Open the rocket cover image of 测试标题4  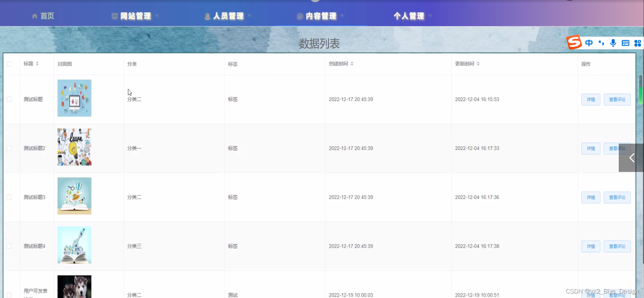click(x=74, y=245)
